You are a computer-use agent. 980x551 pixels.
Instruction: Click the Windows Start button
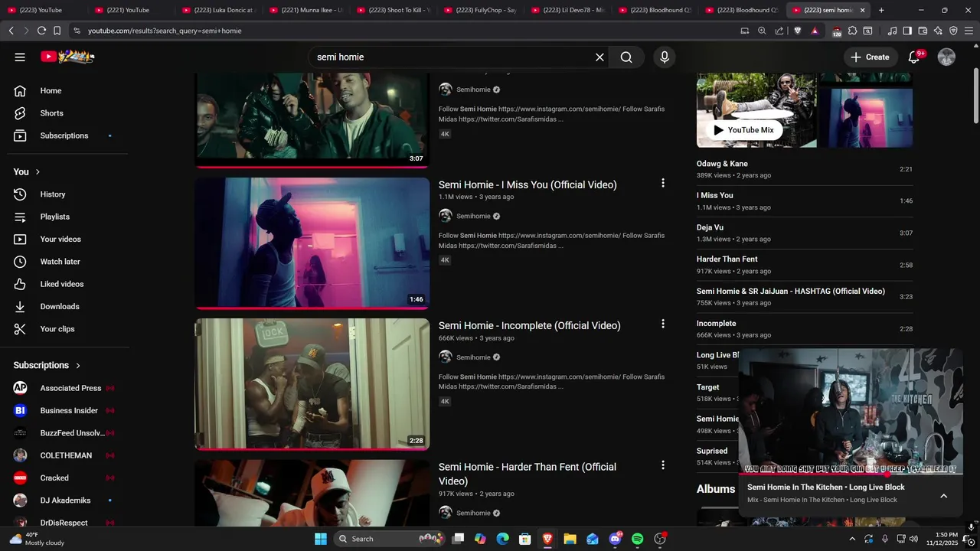click(x=321, y=539)
